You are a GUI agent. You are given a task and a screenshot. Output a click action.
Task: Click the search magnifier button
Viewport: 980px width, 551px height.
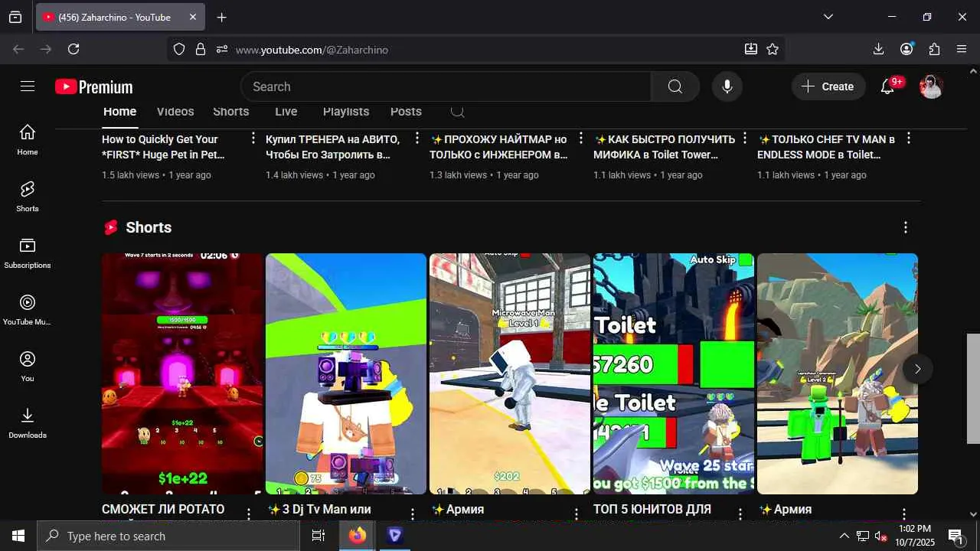tap(675, 86)
